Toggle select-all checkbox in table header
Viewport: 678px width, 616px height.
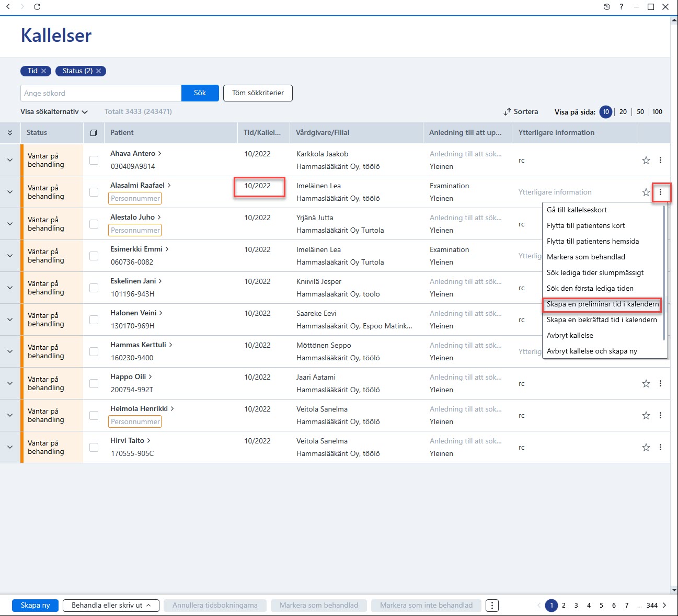94,133
